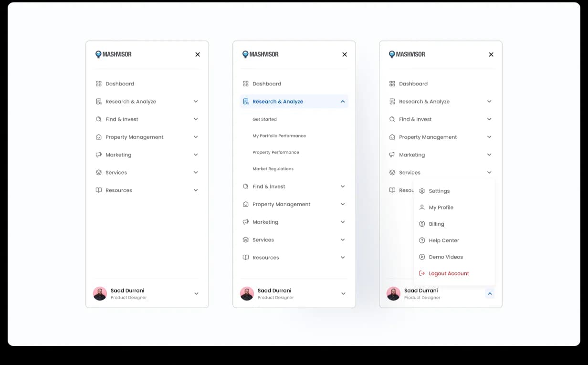Click Saad Durrani avatar in middle panel
588x365 pixels.
pyautogui.click(x=247, y=293)
